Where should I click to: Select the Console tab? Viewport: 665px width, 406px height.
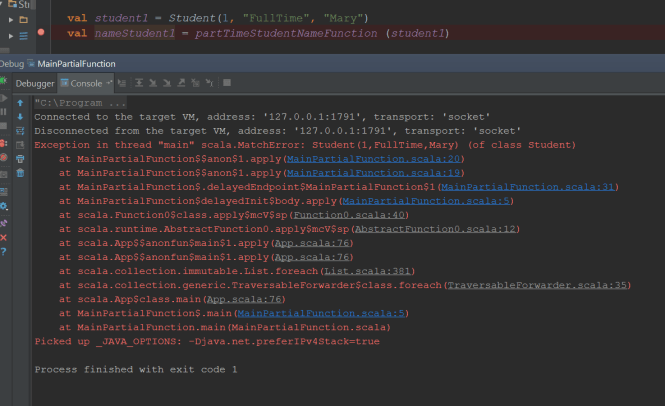point(86,84)
